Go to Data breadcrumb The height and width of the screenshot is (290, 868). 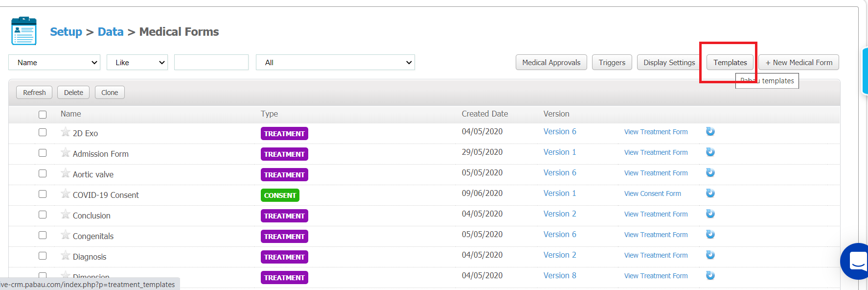[x=111, y=32]
